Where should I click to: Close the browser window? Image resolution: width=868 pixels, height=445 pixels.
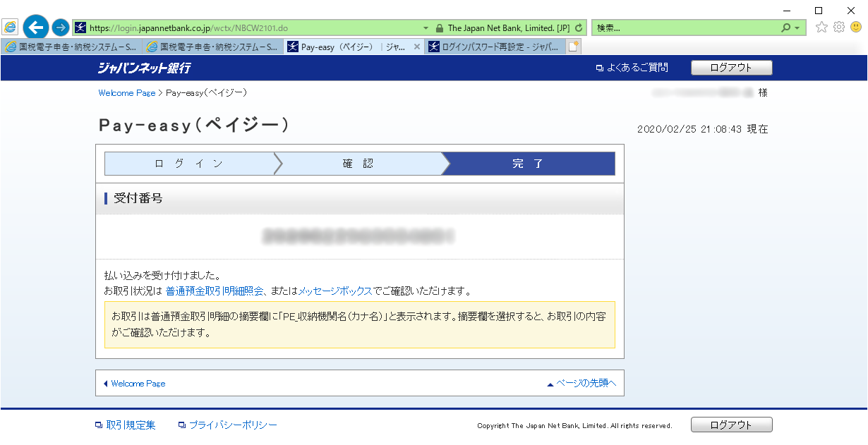851,10
